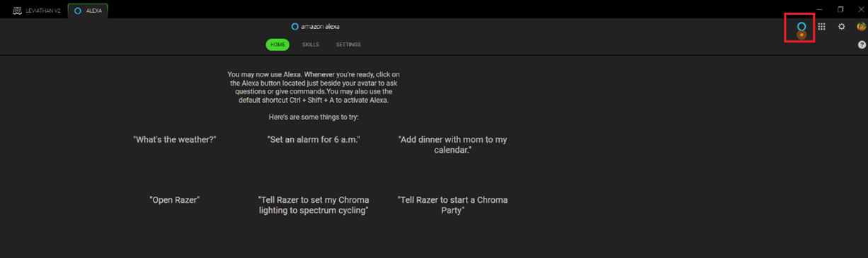Click "Set an alarm for 6 a.m." suggestion
This screenshot has width=868, height=258.
coord(314,140)
